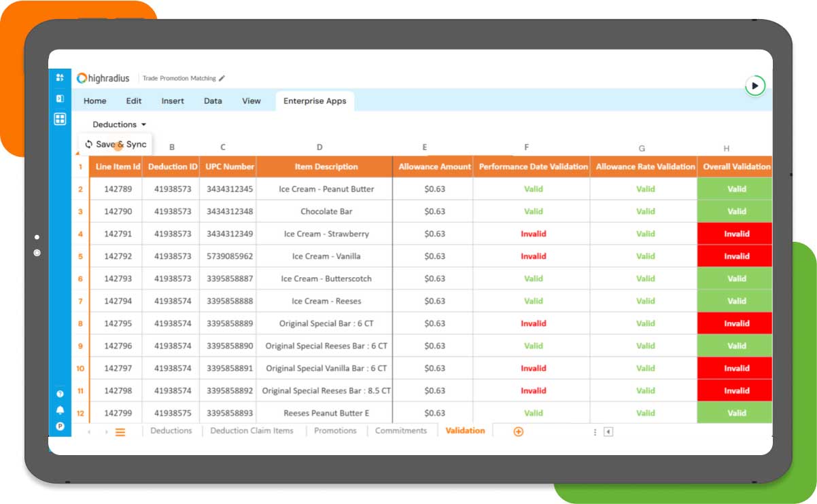Open notifications via the bell icon
817x504 pixels.
pyautogui.click(x=60, y=408)
